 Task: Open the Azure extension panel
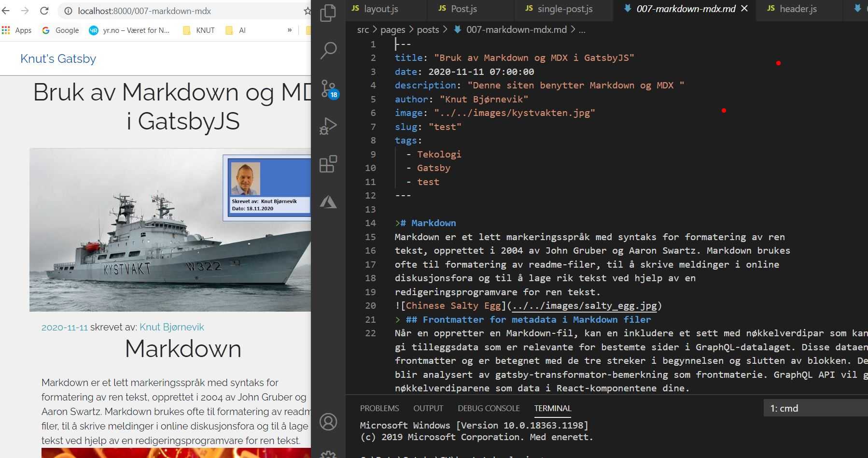[x=328, y=202]
